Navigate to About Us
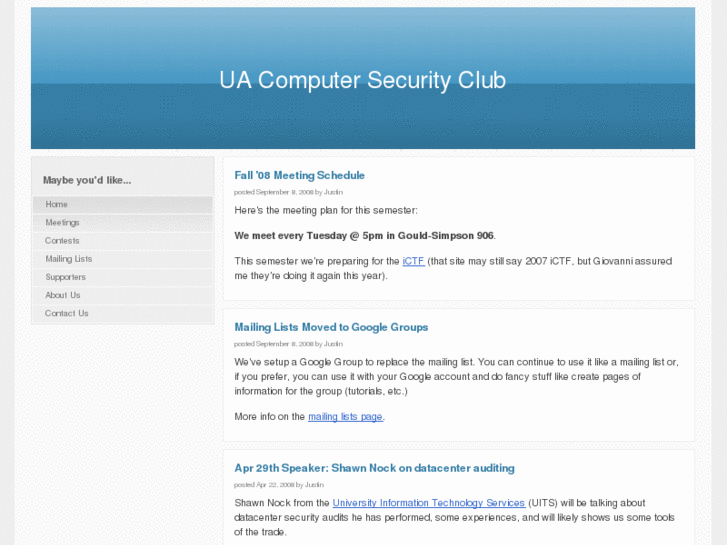727x545 pixels. click(x=62, y=295)
